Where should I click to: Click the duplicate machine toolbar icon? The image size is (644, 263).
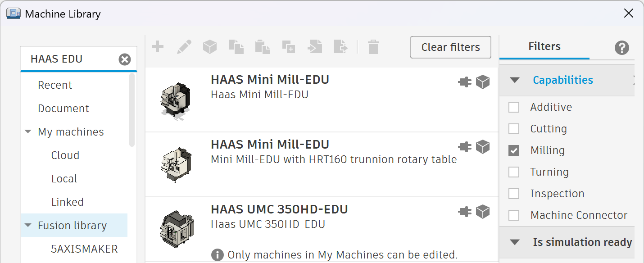coord(288,46)
